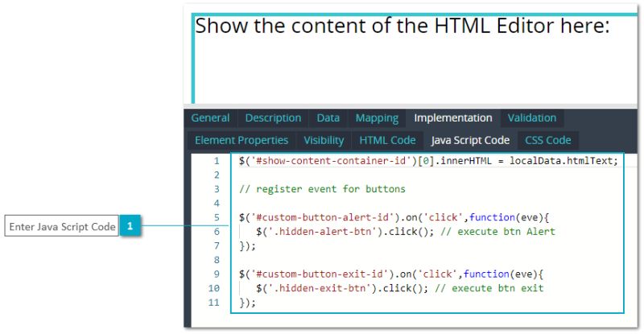
Task: Go to the Validation tab
Action: tap(532, 118)
